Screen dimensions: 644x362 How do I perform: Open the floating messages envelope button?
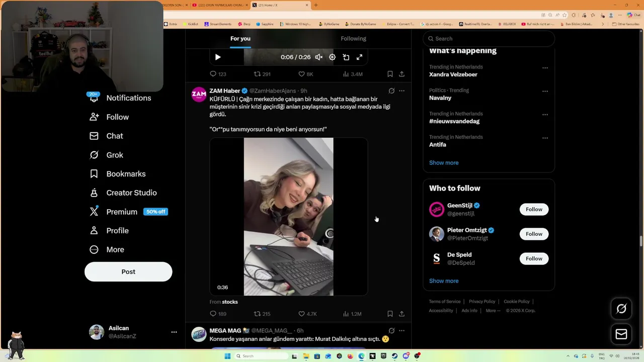click(x=621, y=334)
